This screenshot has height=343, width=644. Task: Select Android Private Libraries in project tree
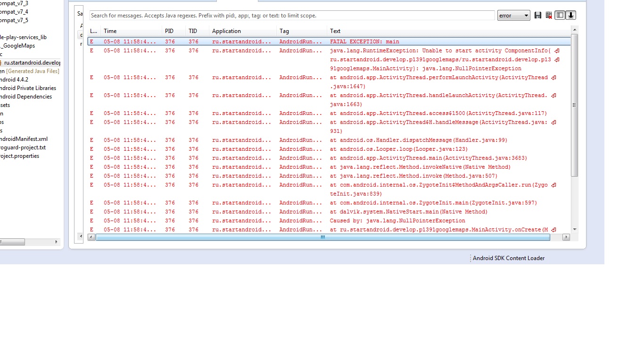click(28, 88)
